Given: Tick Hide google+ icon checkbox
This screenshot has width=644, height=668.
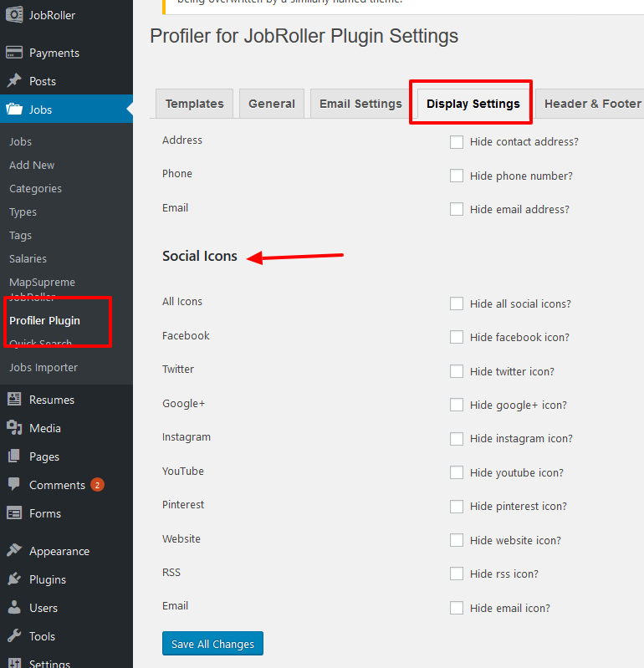Looking at the screenshot, I should click(457, 405).
